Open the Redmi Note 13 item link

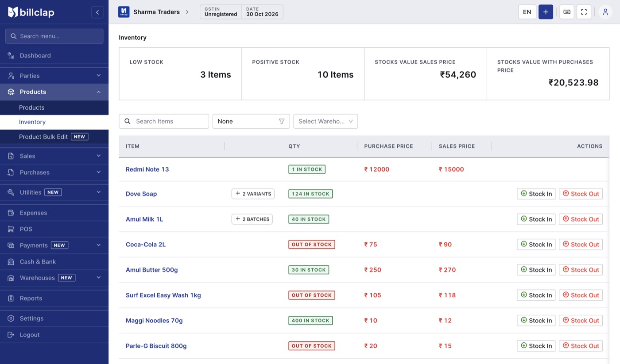pyautogui.click(x=147, y=169)
